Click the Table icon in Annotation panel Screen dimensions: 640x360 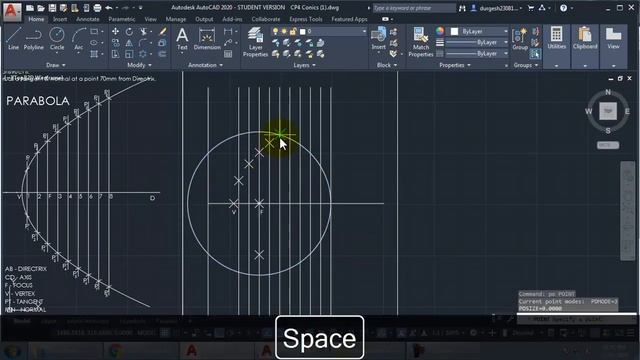(x=228, y=53)
